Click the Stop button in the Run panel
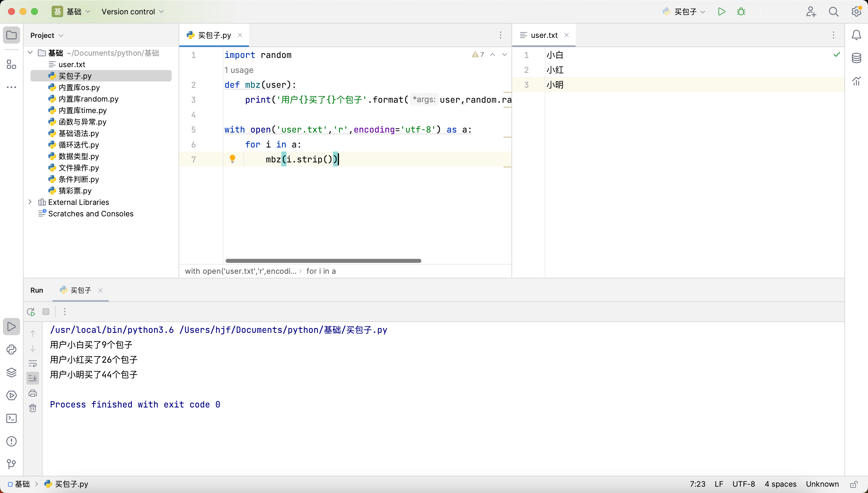The width and height of the screenshot is (868, 493). [46, 312]
